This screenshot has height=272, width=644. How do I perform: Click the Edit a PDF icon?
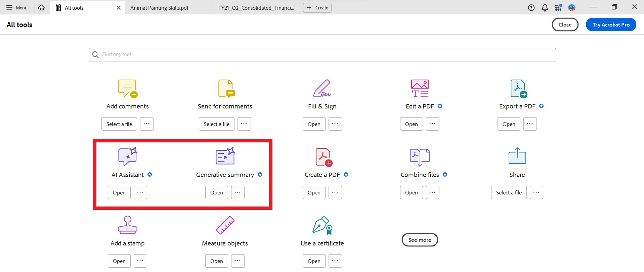coord(420,88)
